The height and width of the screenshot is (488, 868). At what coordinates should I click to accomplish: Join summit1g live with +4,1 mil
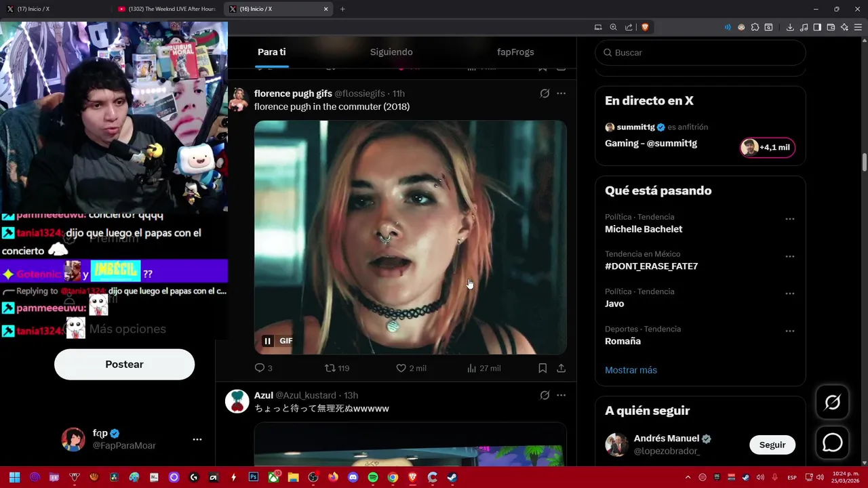tap(768, 147)
